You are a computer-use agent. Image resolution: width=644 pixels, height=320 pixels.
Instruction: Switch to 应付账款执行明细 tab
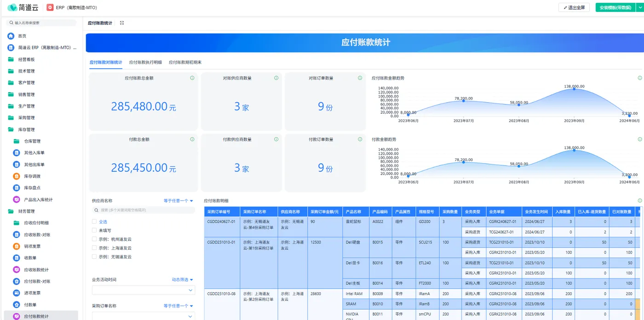145,62
